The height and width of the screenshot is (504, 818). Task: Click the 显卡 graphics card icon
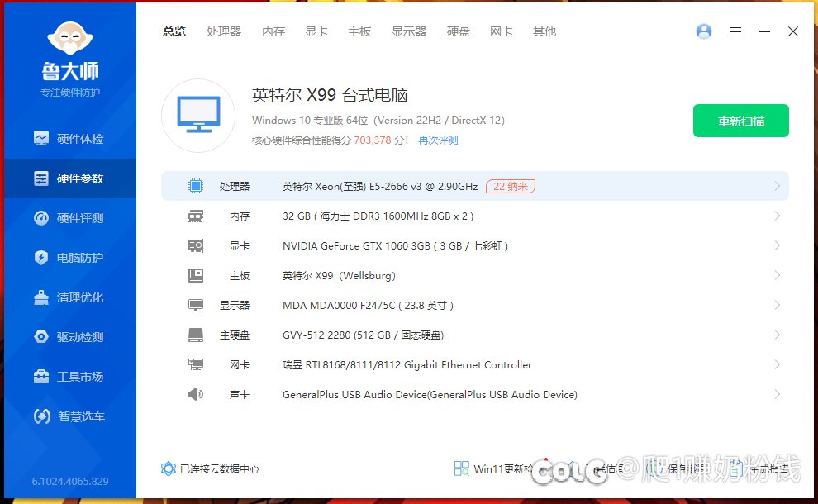196,245
